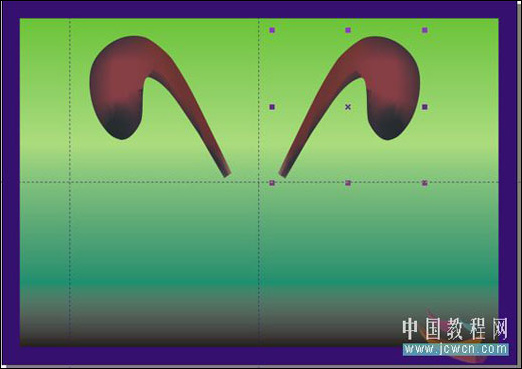Click the bottom-center selection handle

tap(348, 183)
